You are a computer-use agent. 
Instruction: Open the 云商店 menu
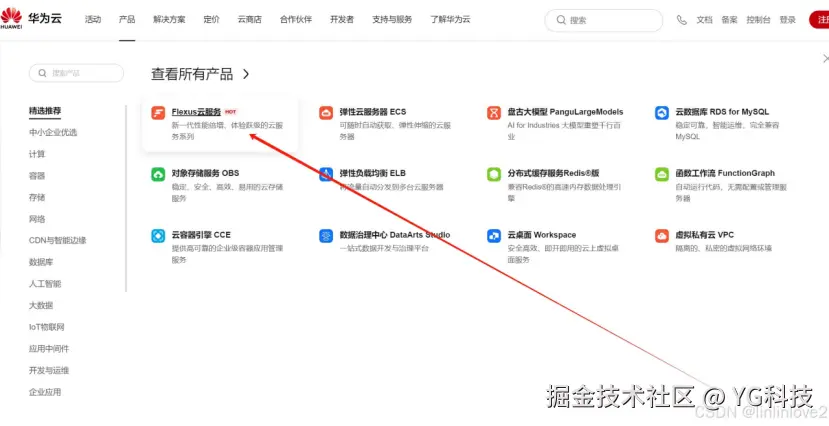pos(250,20)
